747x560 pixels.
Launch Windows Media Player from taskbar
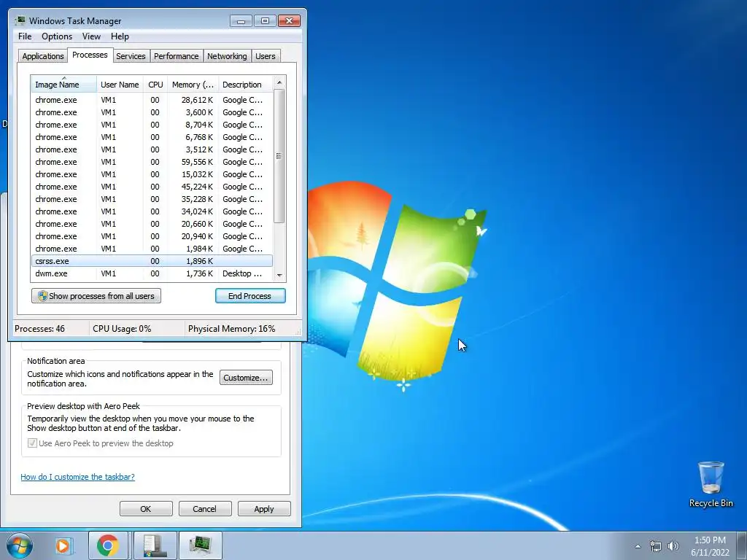click(x=63, y=545)
